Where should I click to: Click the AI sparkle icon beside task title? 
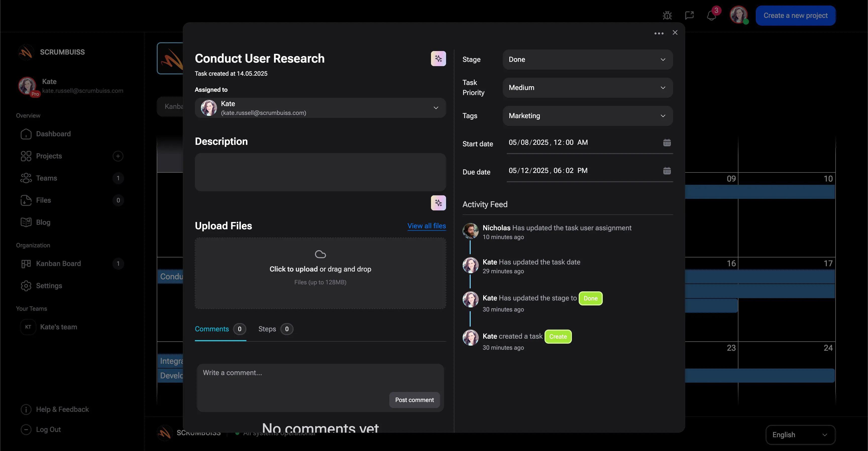438,59
